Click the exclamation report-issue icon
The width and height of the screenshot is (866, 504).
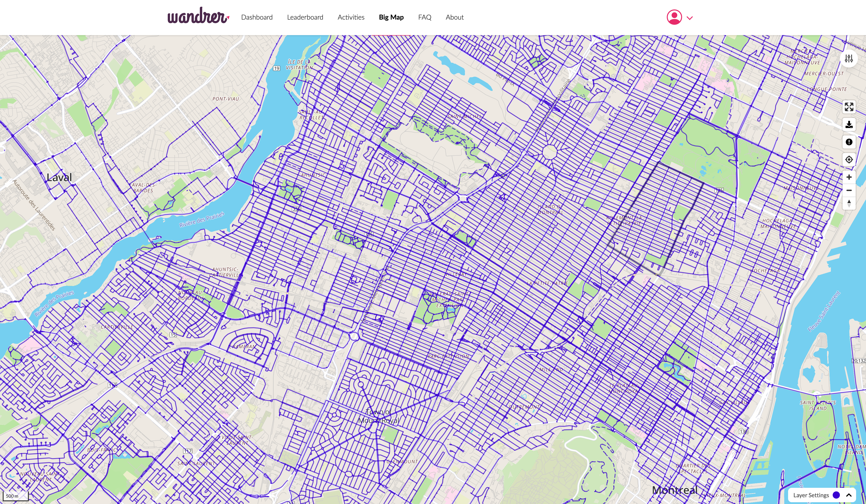pos(849,142)
